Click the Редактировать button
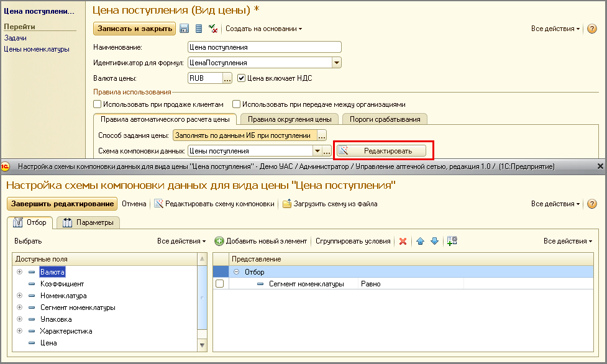This screenshot has height=364, width=607. 381,151
